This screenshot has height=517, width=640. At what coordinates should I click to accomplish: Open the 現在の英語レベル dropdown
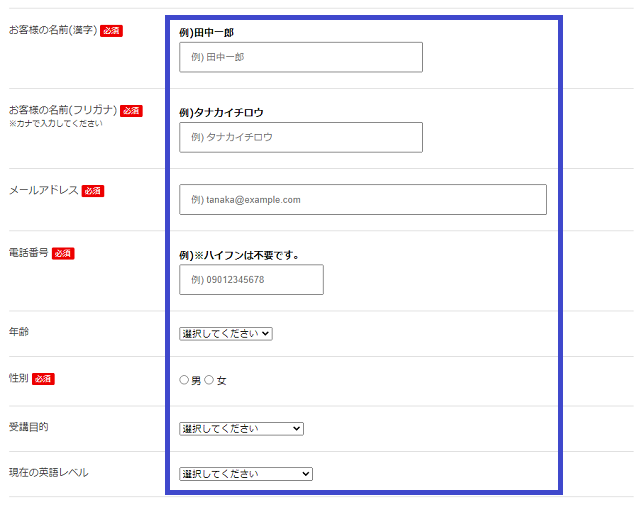click(246, 474)
